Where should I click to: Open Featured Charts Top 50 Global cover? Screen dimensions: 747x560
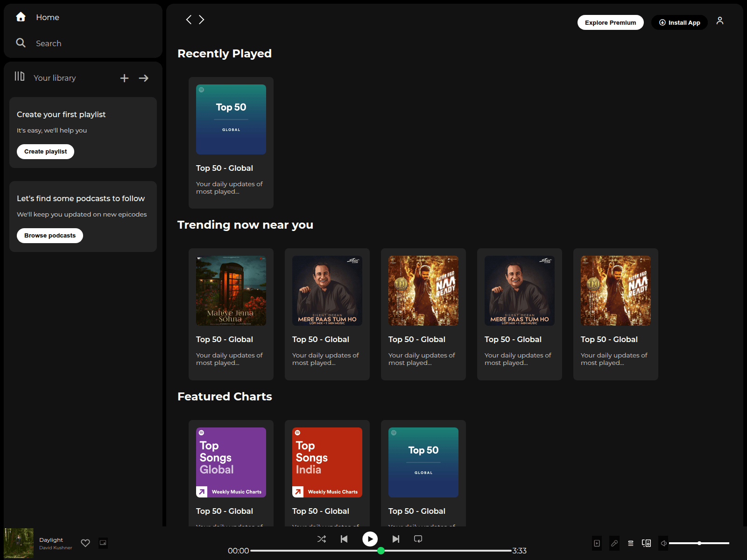coord(423,462)
